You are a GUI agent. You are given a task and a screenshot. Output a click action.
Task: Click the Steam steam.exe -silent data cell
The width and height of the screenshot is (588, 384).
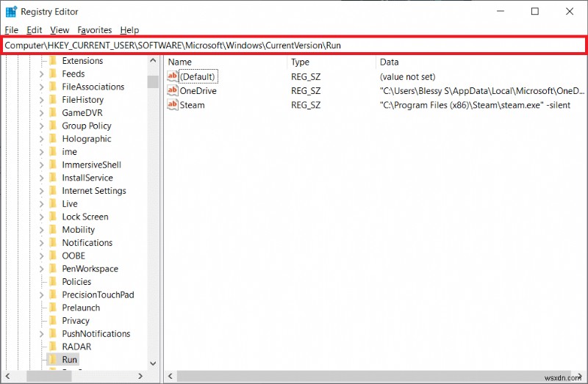pos(475,105)
